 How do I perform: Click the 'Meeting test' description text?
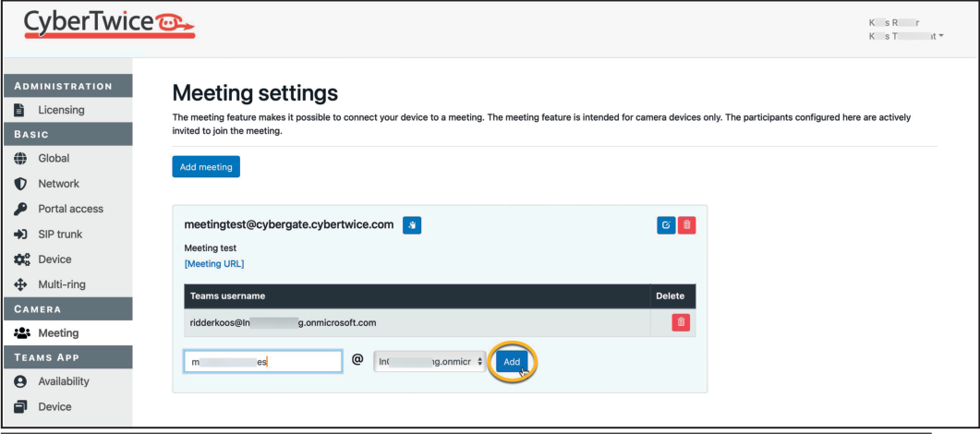[x=210, y=247]
